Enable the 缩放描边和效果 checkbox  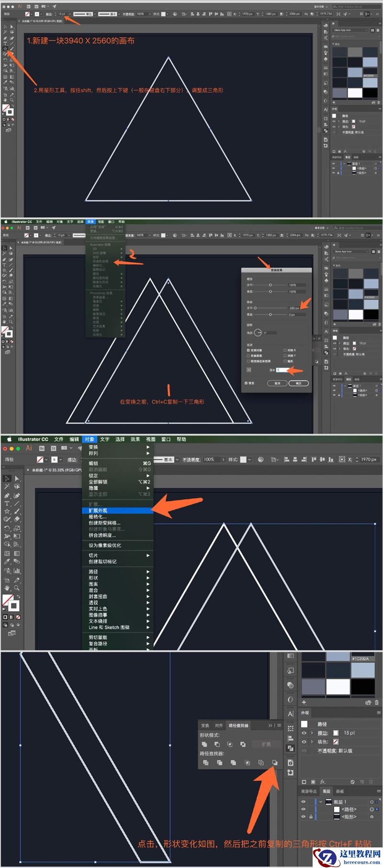pos(248,361)
